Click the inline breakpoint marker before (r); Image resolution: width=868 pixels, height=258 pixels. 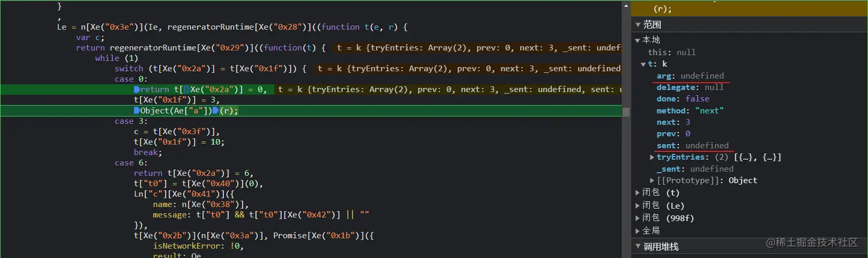click(215, 111)
